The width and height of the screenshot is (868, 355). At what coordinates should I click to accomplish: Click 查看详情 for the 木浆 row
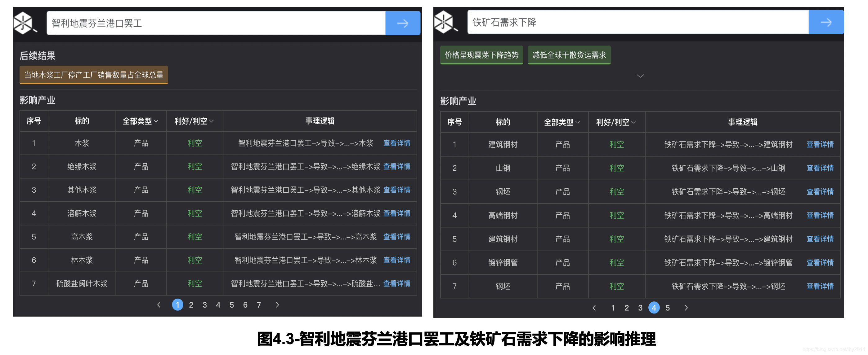(396, 143)
